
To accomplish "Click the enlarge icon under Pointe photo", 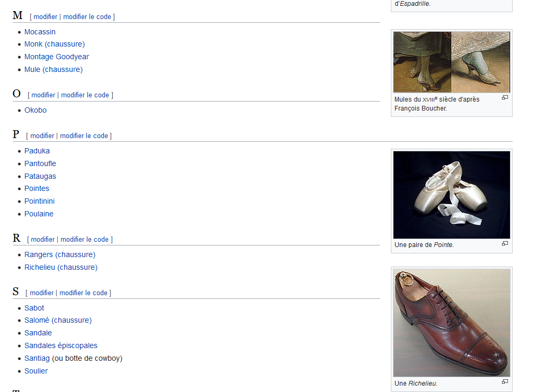I will 505,243.
